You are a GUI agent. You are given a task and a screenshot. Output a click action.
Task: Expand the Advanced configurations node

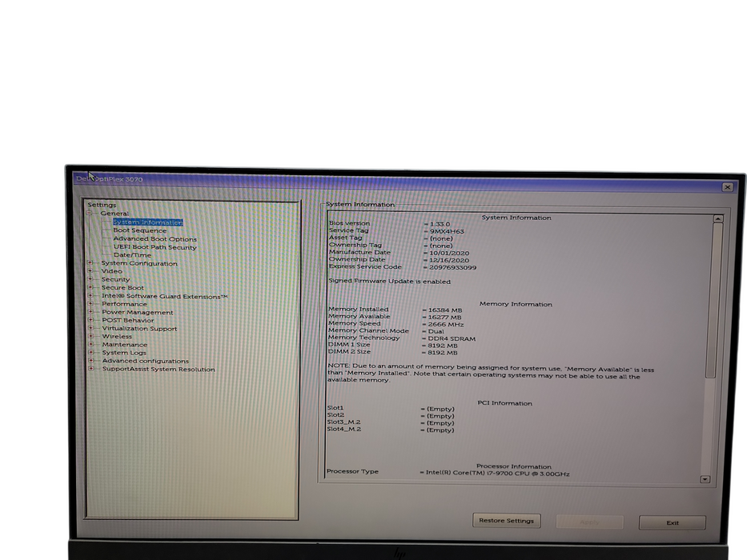[x=90, y=361]
